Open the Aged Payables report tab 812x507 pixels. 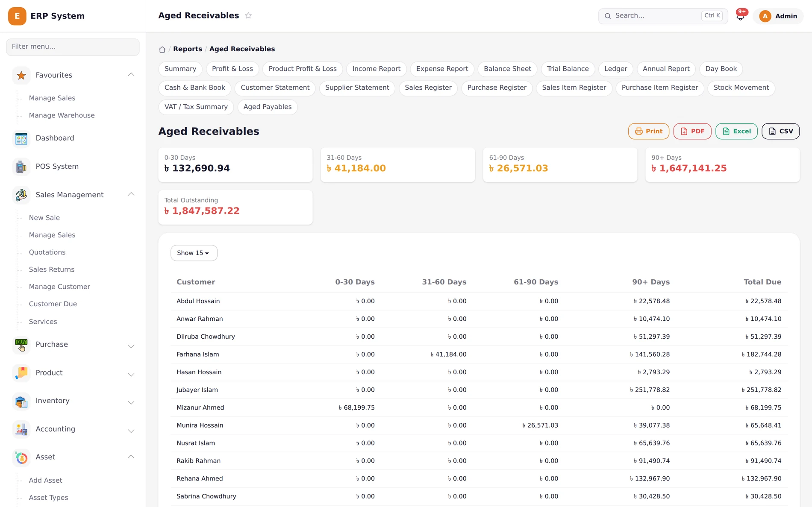(268, 107)
